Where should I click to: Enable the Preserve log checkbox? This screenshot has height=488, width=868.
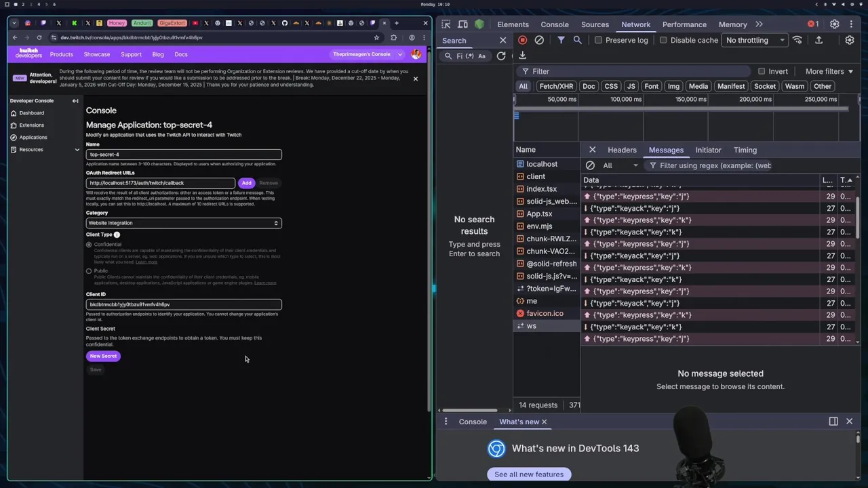[x=598, y=40]
